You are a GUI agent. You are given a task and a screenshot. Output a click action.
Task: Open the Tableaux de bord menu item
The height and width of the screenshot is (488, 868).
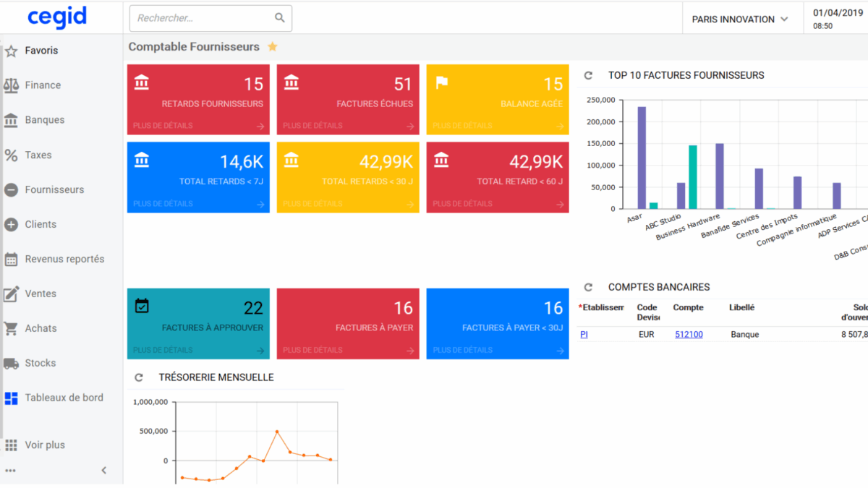click(64, 398)
